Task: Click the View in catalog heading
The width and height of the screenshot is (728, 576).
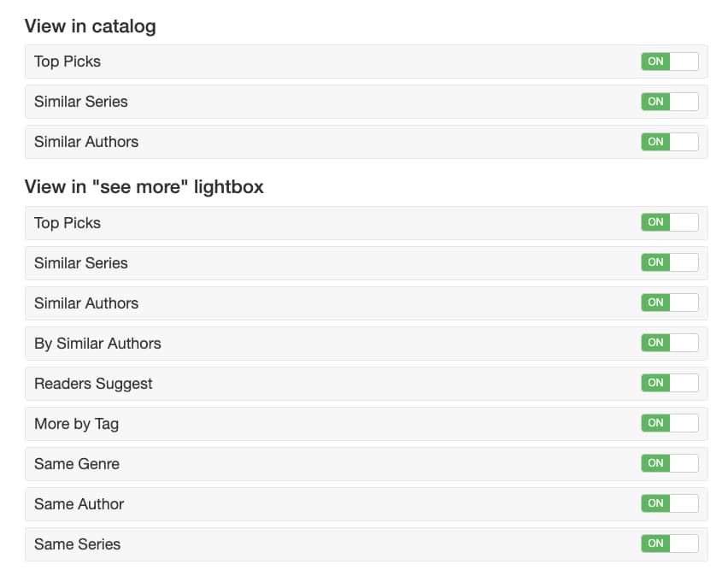Action: coord(91,26)
